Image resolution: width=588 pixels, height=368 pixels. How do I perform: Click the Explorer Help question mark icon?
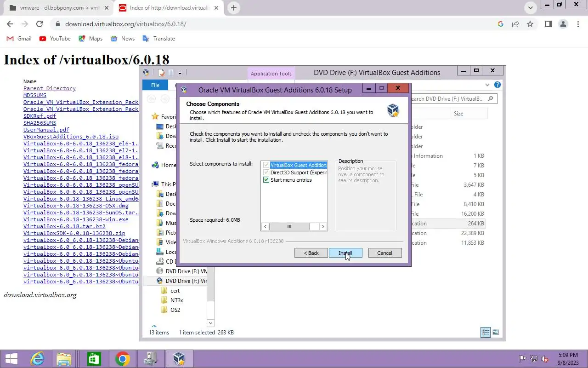[x=498, y=85]
